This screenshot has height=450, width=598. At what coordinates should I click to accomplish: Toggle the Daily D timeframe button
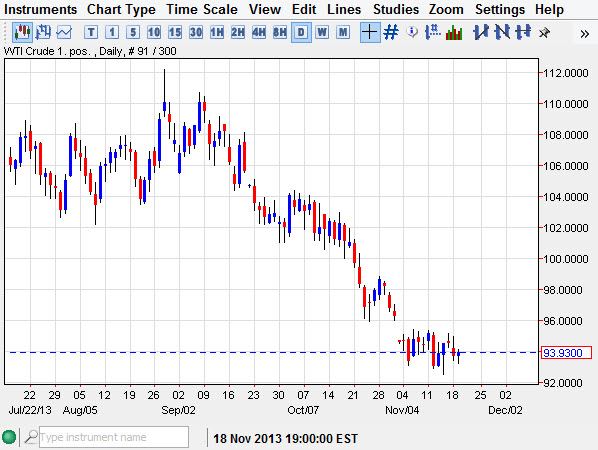point(301,32)
